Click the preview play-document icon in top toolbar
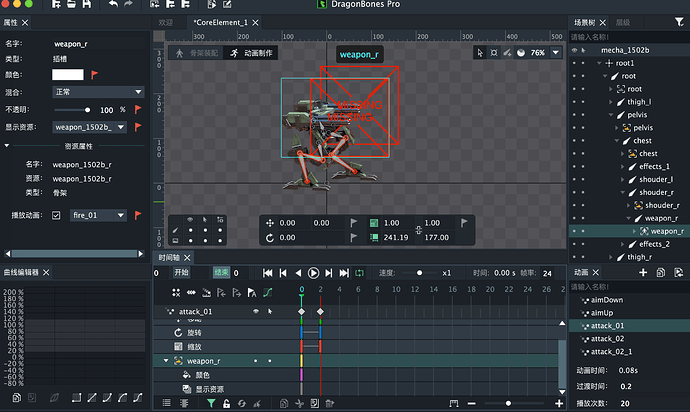Screen dimensions: 690x412 click(212, 4)
